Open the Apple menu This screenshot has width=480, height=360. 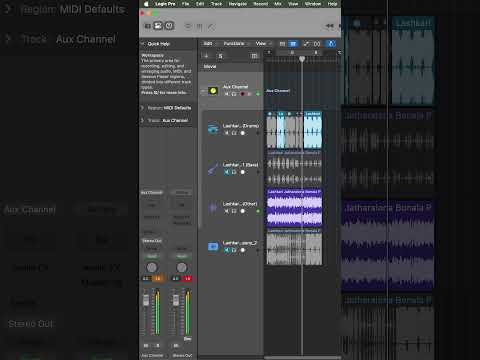(146, 4)
